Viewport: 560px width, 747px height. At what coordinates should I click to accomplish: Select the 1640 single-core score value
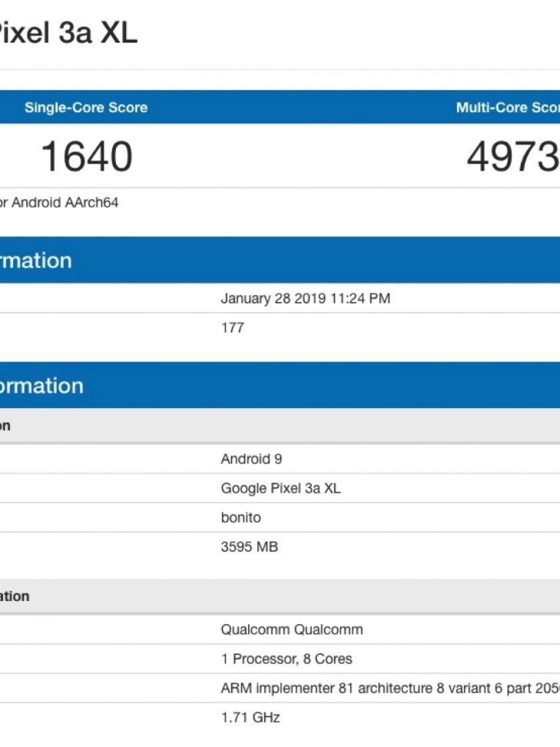pyautogui.click(x=87, y=157)
